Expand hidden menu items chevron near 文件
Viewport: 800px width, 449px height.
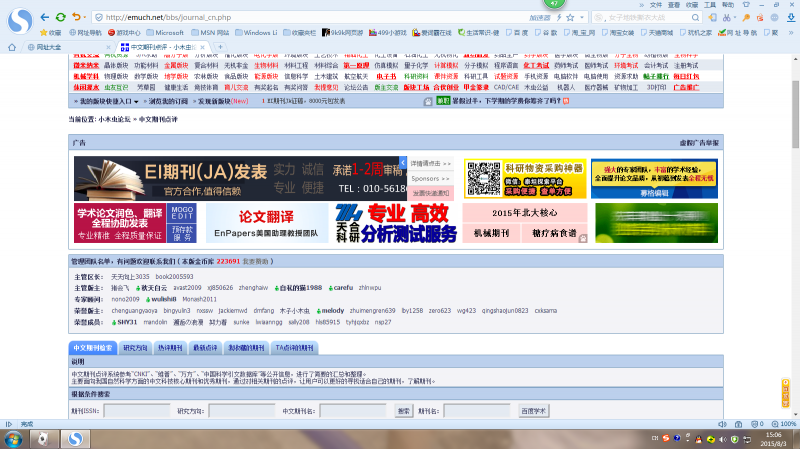[x=641, y=5]
